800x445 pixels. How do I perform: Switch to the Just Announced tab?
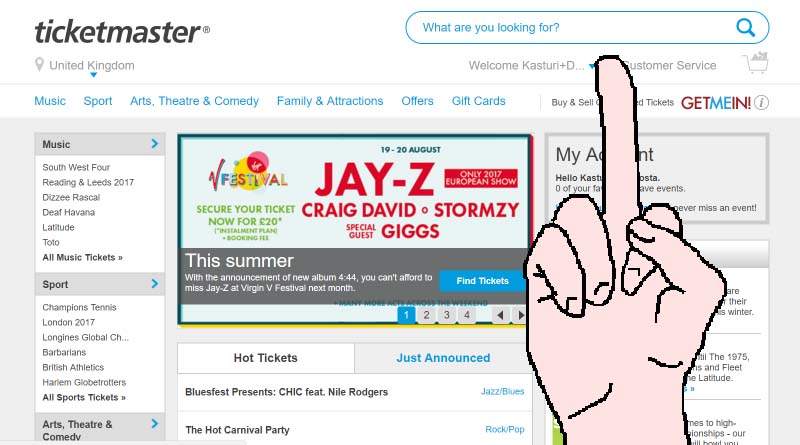(443, 358)
